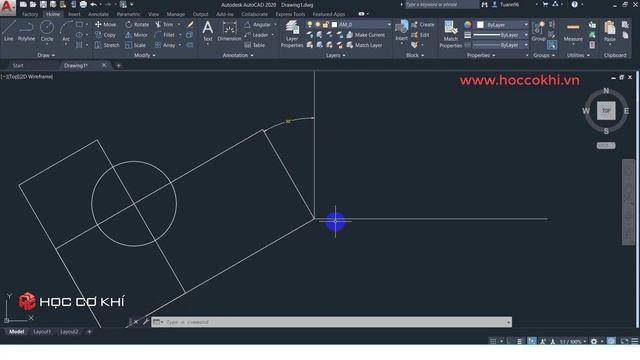This screenshot has height=360, width=640.
Task: Click the Group objects icon
Action: coord(539,31)
